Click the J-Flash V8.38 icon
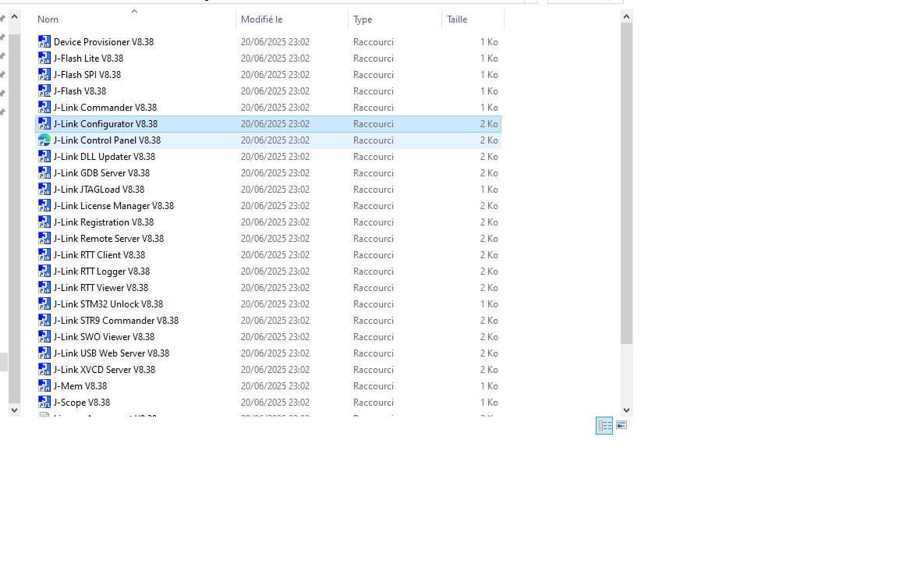Screen dimensions: 924x568 (x=44, y=91)
